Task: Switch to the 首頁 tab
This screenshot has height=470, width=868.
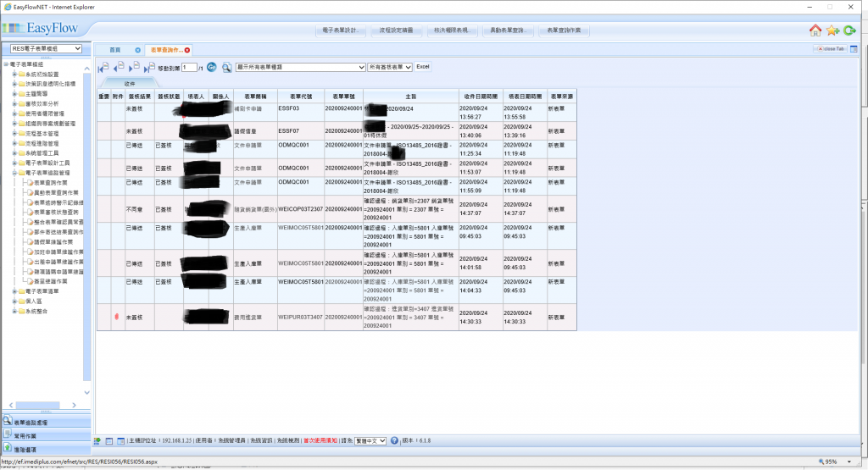Action: coord(114,50)
